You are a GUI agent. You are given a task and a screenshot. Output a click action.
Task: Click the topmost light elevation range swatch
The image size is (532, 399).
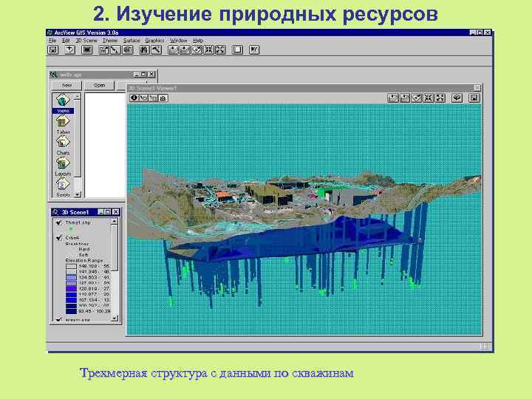click(x=71, y=266)
